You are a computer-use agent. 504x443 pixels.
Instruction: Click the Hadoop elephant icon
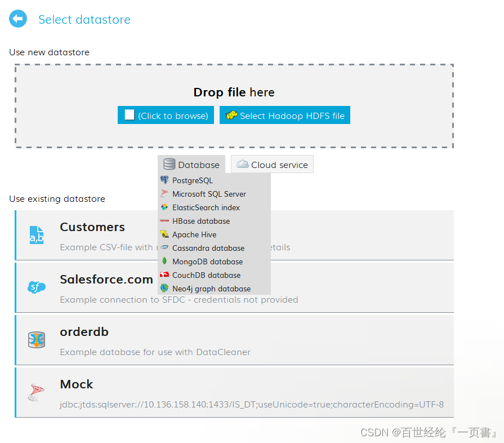231,115
